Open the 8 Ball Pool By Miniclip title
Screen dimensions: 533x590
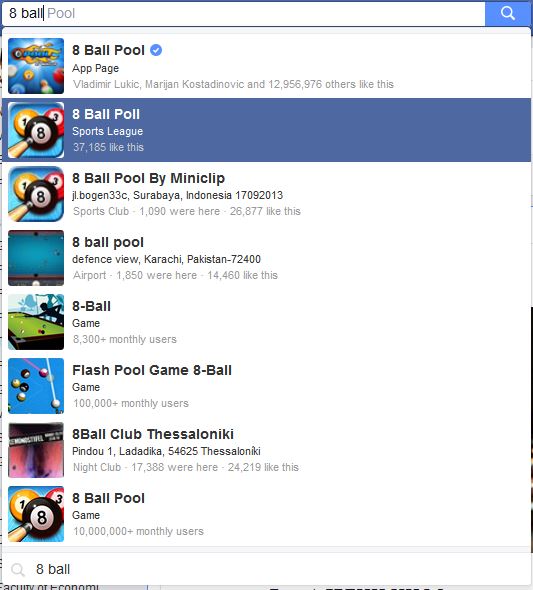pos(149,178)
